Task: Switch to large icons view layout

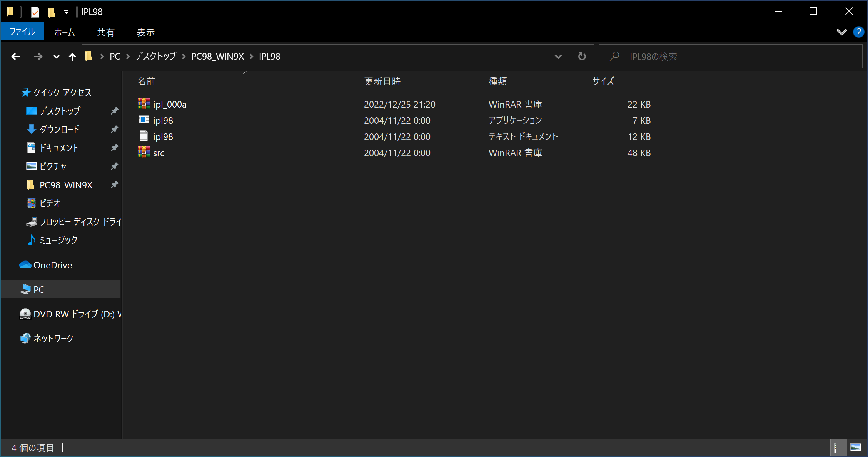Action: tap(856, 447)
